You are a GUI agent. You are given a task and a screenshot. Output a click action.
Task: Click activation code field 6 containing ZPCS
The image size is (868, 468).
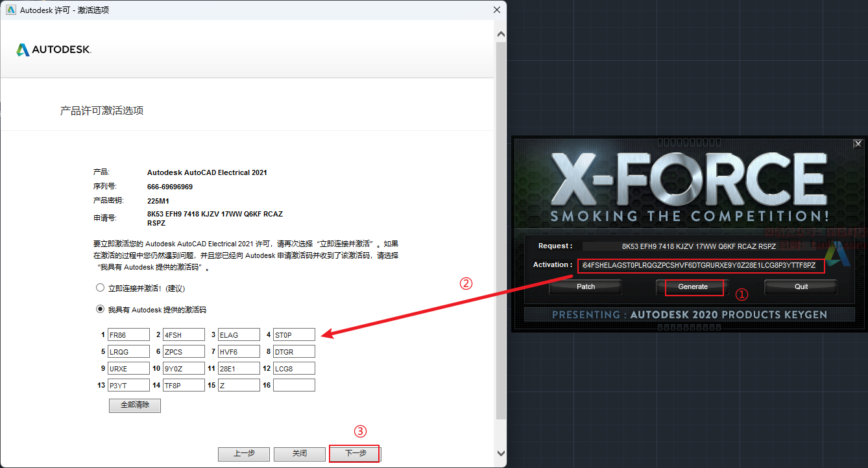[x=184, y=352]
